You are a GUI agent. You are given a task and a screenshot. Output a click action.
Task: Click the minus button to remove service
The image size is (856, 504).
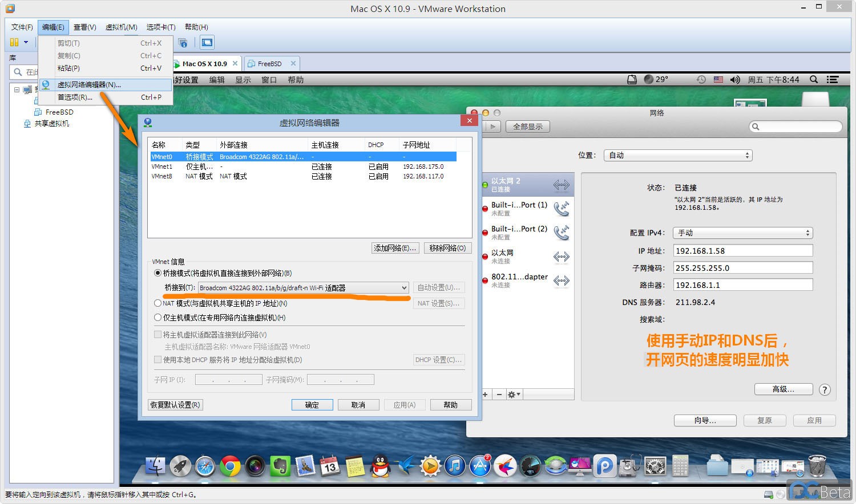(x=499, y=395)
